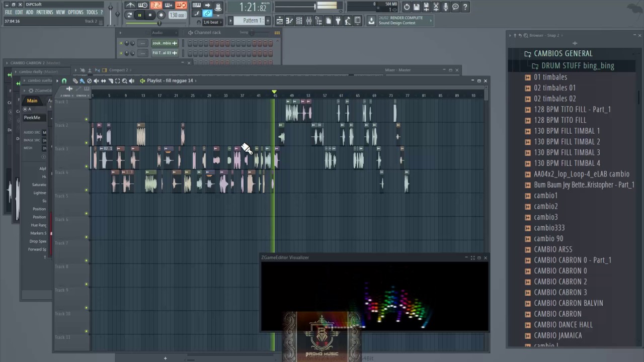Select the zouk channel button
644x362 pixels.
(x=165, y=43)
